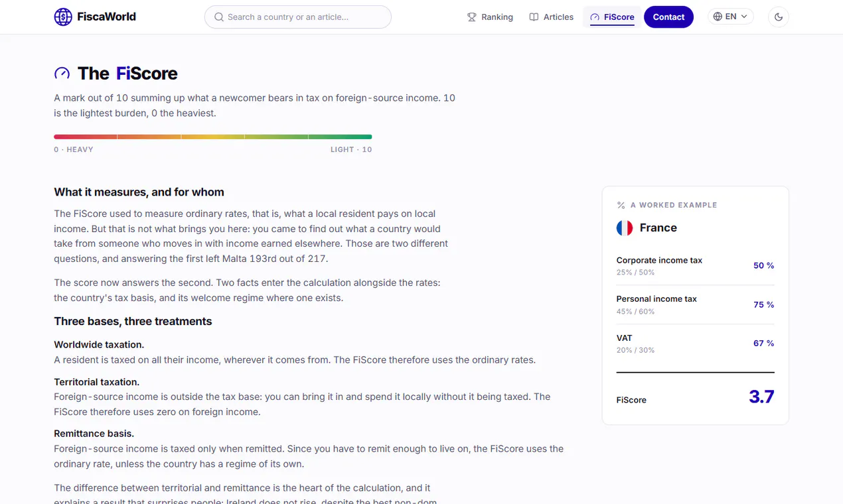Expand the chevron next to EN
Viewport: 843px width, 504px height.
(744, 17)
